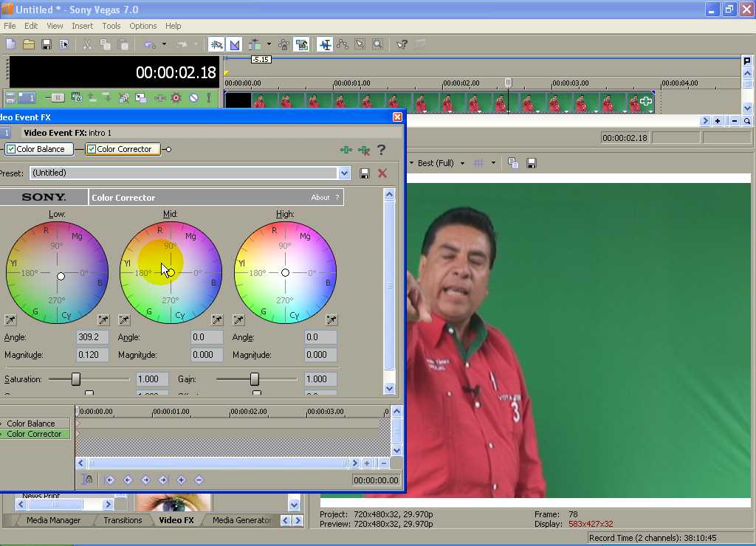
Task: Create a keyframe at the cursor
Action: click(x=182, y=480)
